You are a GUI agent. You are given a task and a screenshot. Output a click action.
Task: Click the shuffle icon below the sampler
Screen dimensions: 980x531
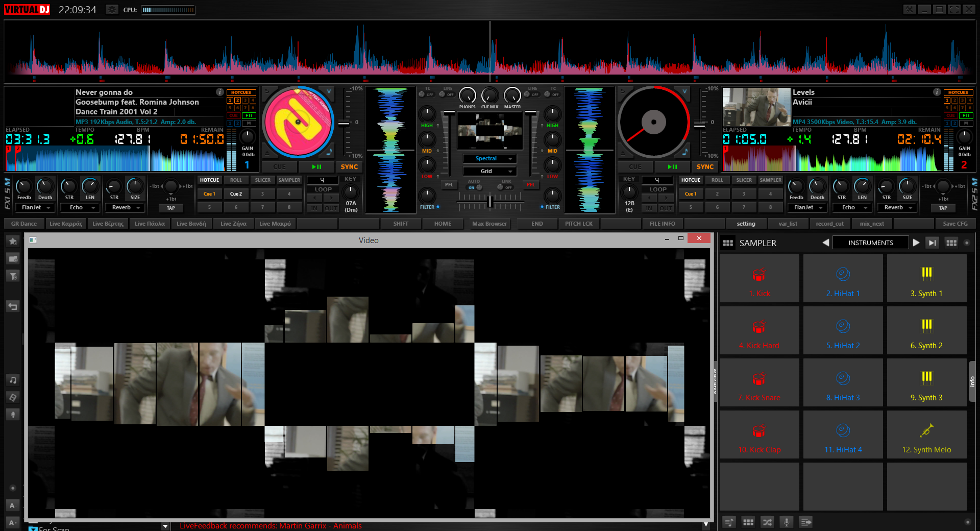pyautogui.click(x=767, y=522)
